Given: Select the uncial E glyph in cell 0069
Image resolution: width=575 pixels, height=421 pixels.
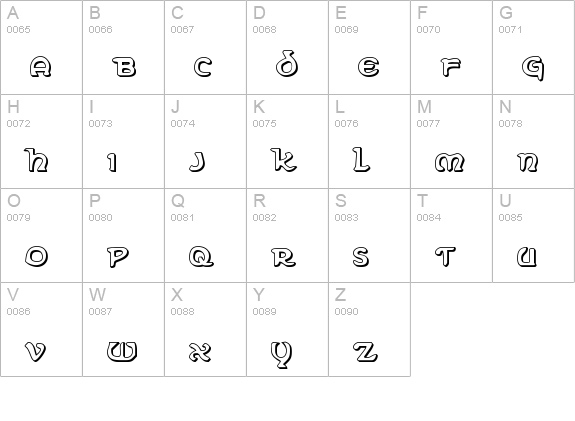Looking at the screenshot, I should coord(369,67).
